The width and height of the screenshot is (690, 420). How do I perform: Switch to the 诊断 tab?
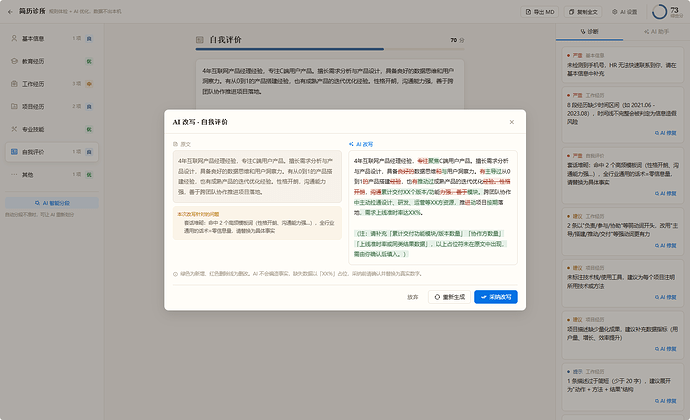589,32
